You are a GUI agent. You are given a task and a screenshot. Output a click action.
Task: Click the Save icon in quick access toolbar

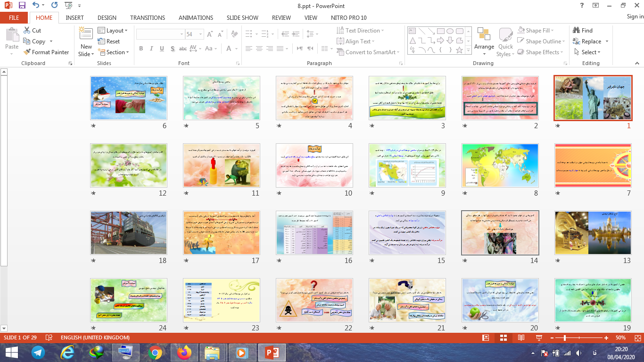[22, 6]
